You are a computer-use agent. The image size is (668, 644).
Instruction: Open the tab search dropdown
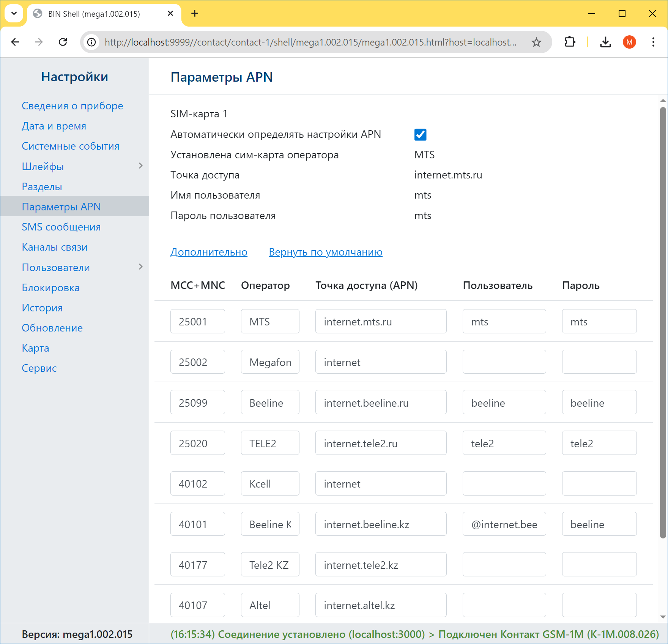pos(14,14)
